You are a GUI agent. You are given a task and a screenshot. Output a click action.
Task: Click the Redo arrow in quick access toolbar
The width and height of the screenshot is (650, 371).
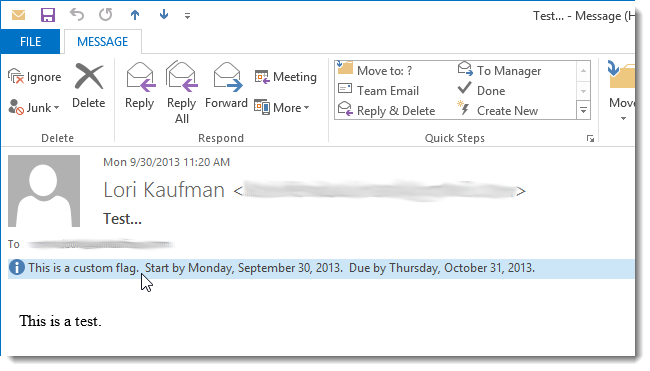point(106,15)
